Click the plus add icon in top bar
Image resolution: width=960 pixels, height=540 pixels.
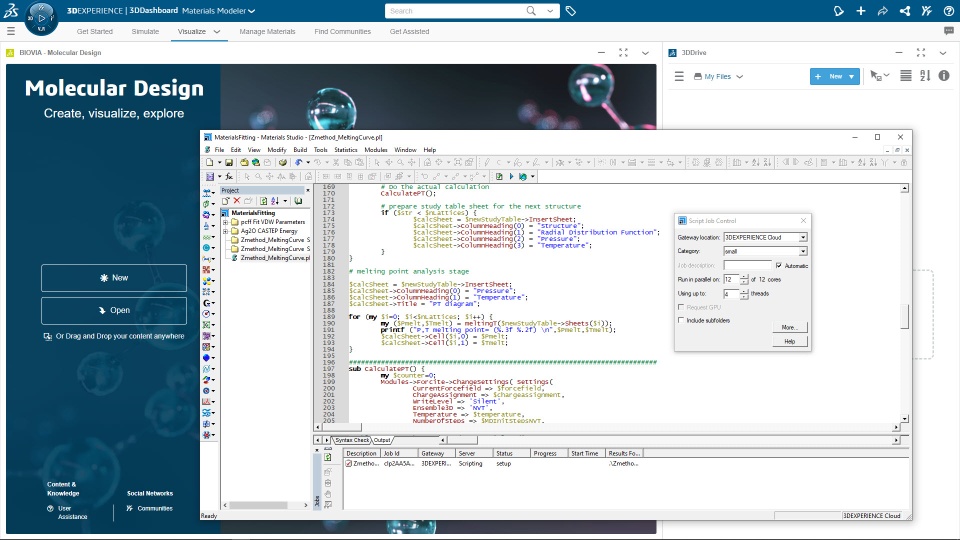pos(861,11)
